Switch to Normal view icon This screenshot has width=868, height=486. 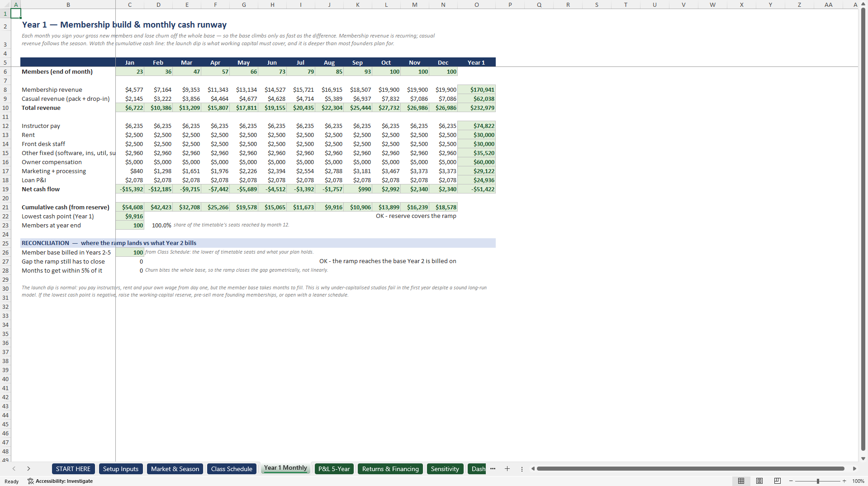[x=741, y=481]
